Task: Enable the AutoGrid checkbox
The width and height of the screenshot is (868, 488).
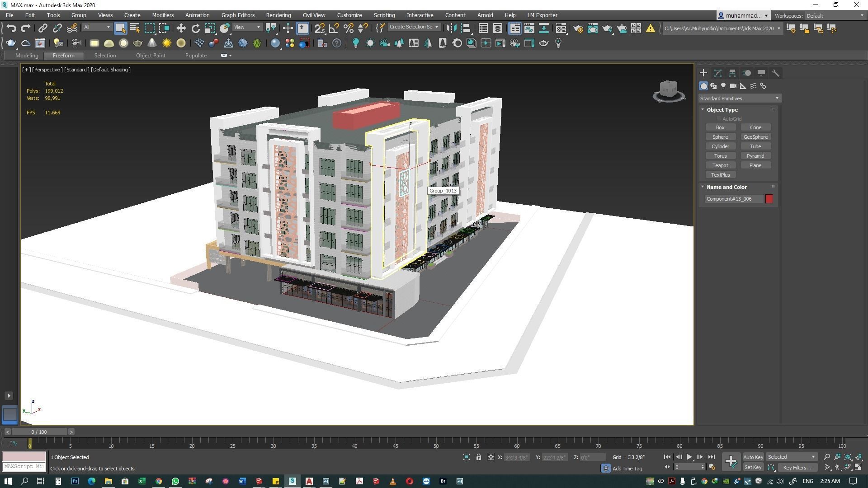Action: tap(719, 119)
